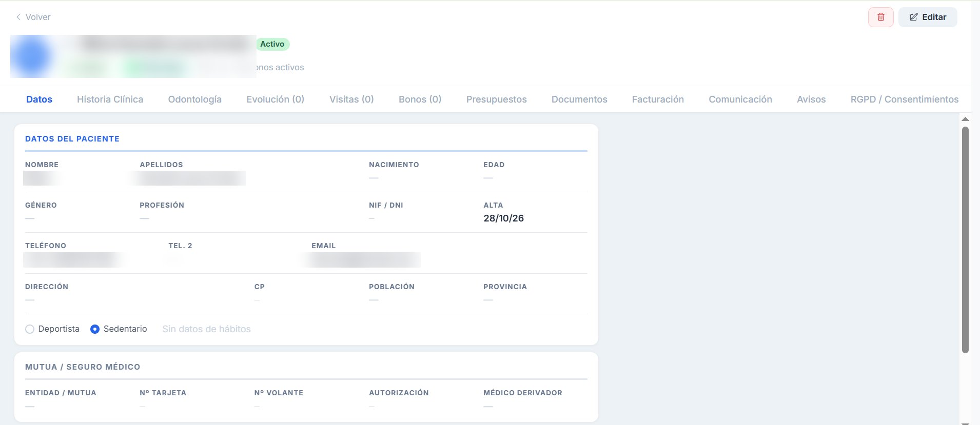This screenshot has height=425, width=980.
Task: Click the PROFESIÓN label
Action: (162, 205)
